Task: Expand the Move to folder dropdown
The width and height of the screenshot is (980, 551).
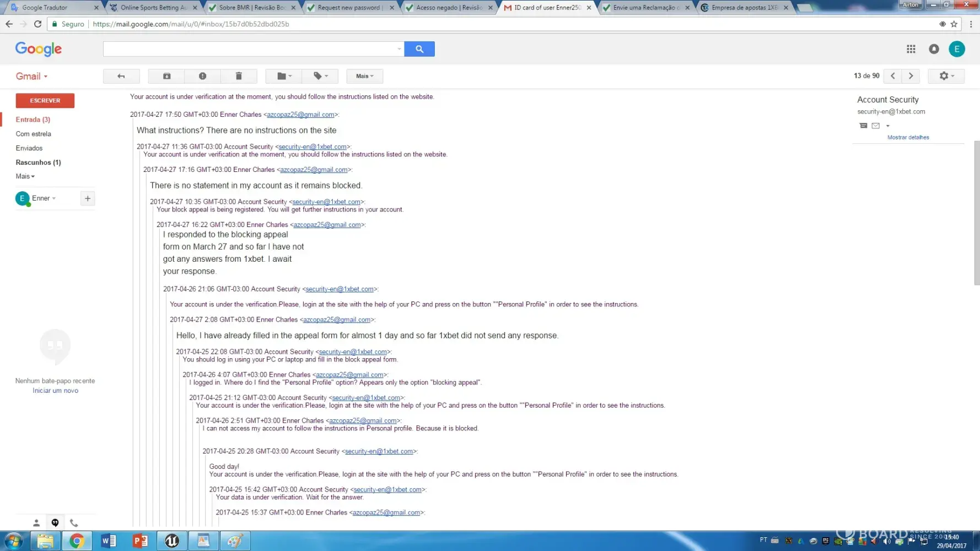Action: point(284,76)
